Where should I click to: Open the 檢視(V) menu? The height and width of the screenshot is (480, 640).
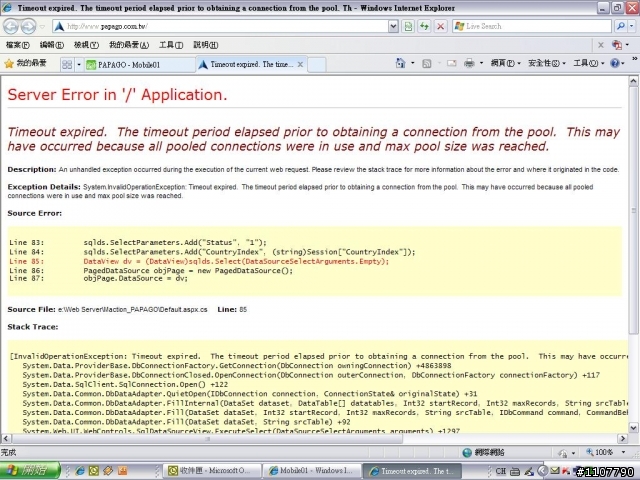click(86, 45)
